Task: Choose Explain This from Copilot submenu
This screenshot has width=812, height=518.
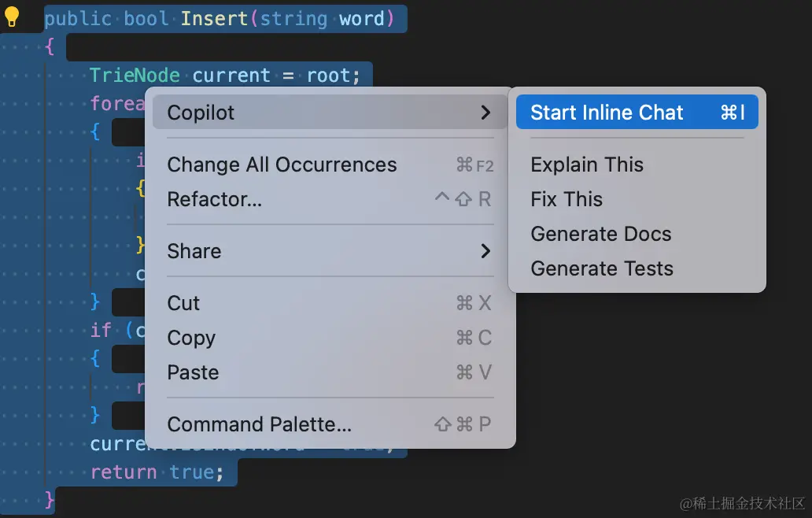Action: (587, 165)
